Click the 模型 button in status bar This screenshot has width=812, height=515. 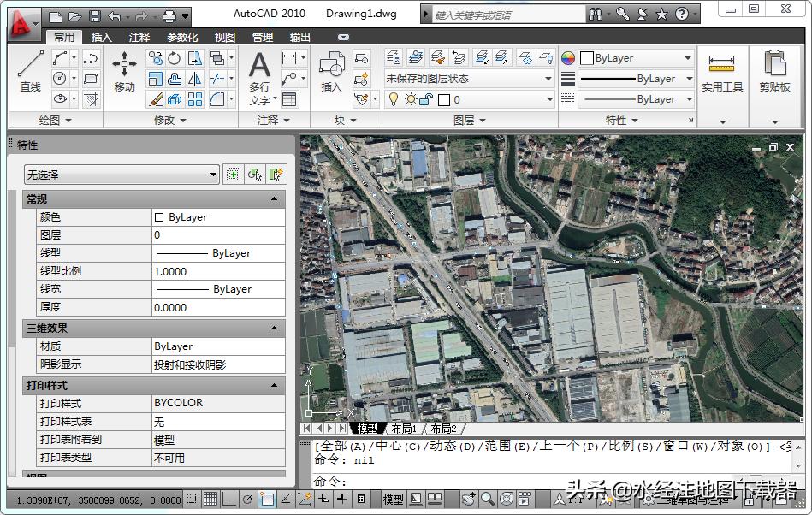[393, 500]
